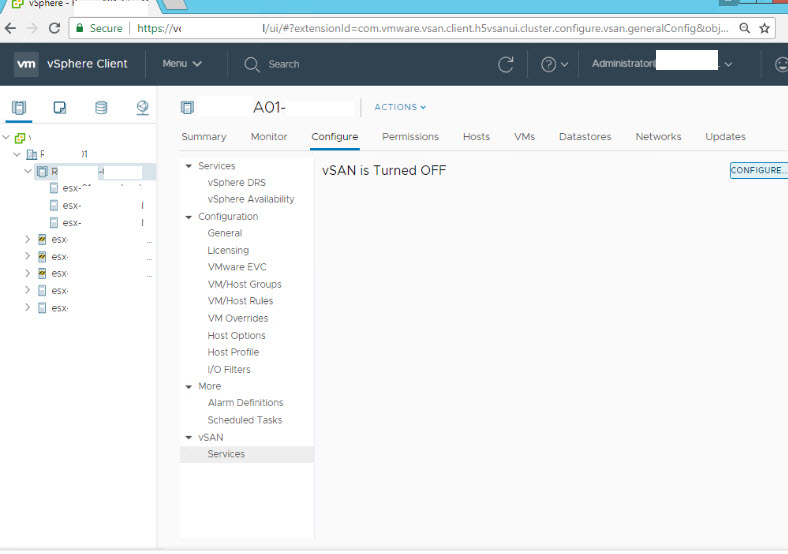
Task: Open the Menu dropdown in header
Action: click(182, 64)
